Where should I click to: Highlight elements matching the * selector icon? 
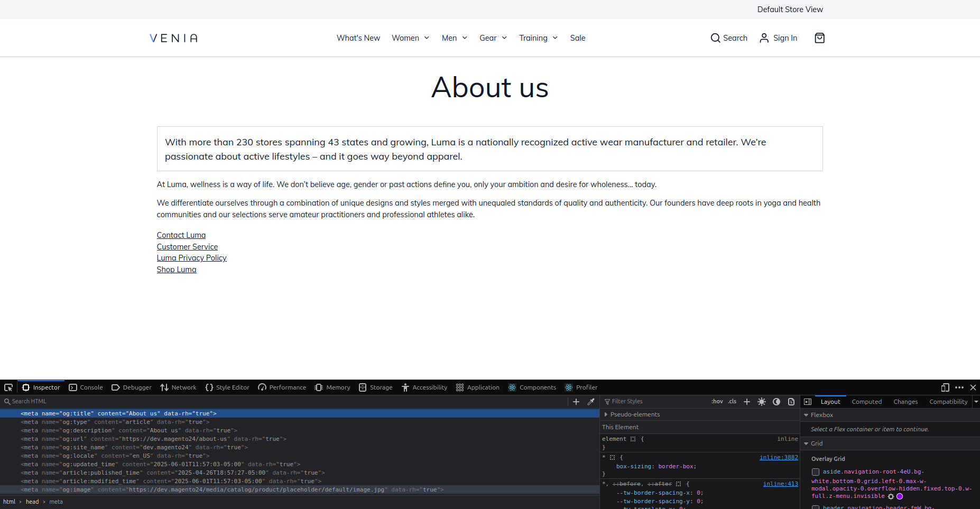pos(612,458)
